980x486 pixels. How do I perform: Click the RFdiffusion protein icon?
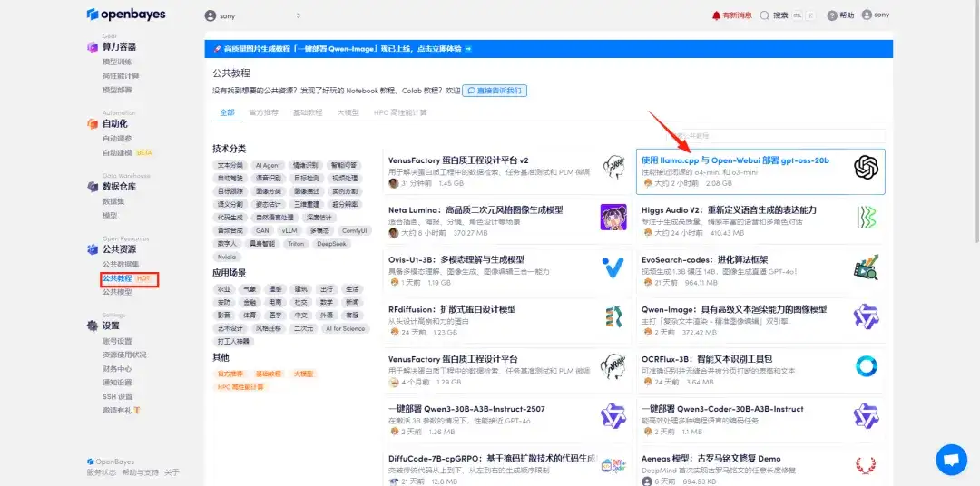613,316
